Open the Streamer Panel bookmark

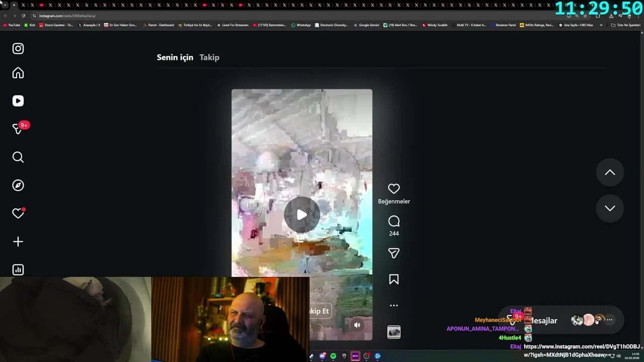coord(503,25)
